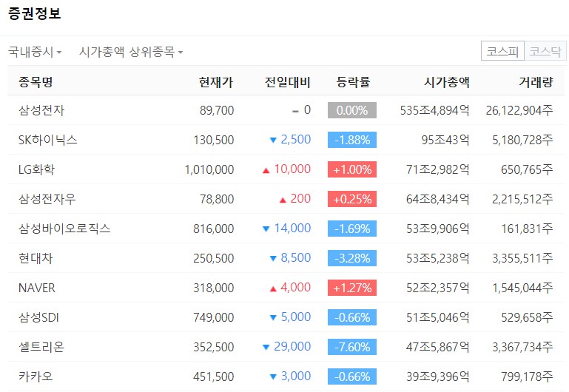Click the gray 0.00% badge for 삼성전자

pos(352,110)
